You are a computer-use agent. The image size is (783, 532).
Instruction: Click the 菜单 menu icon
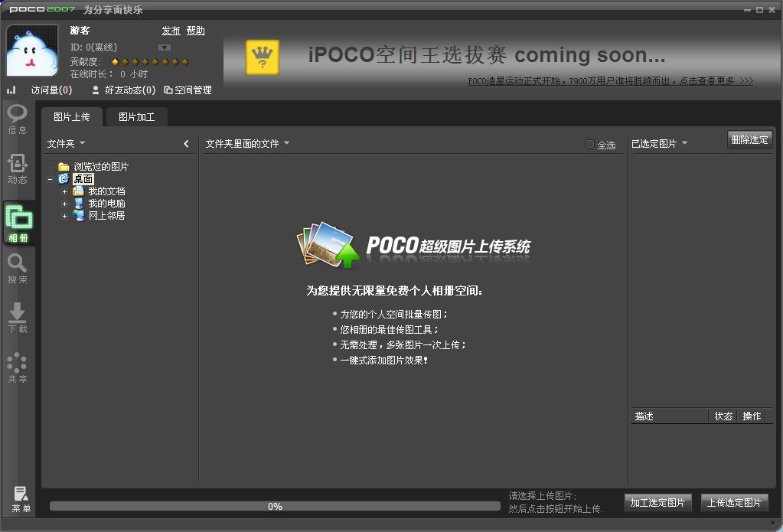tap(21, 500)
